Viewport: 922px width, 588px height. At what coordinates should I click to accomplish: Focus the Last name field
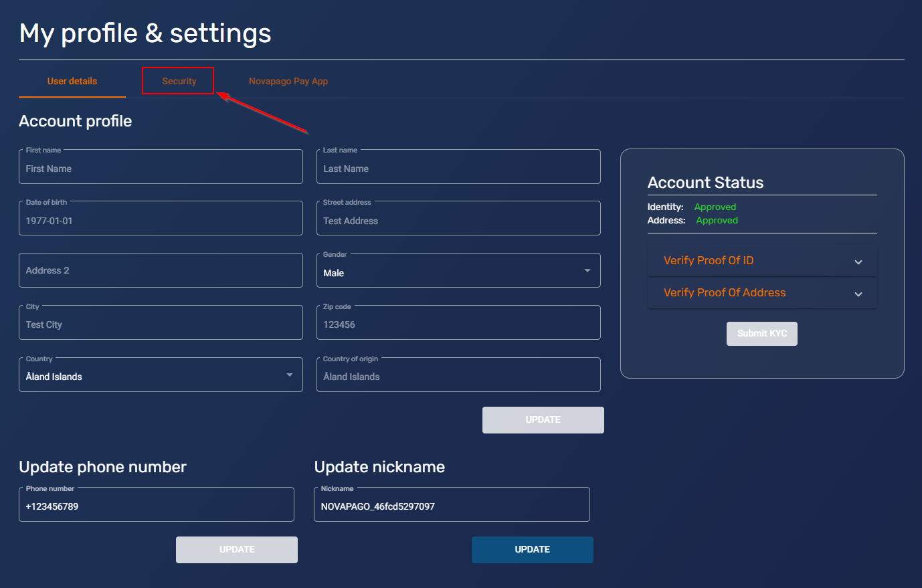point(458,168)
